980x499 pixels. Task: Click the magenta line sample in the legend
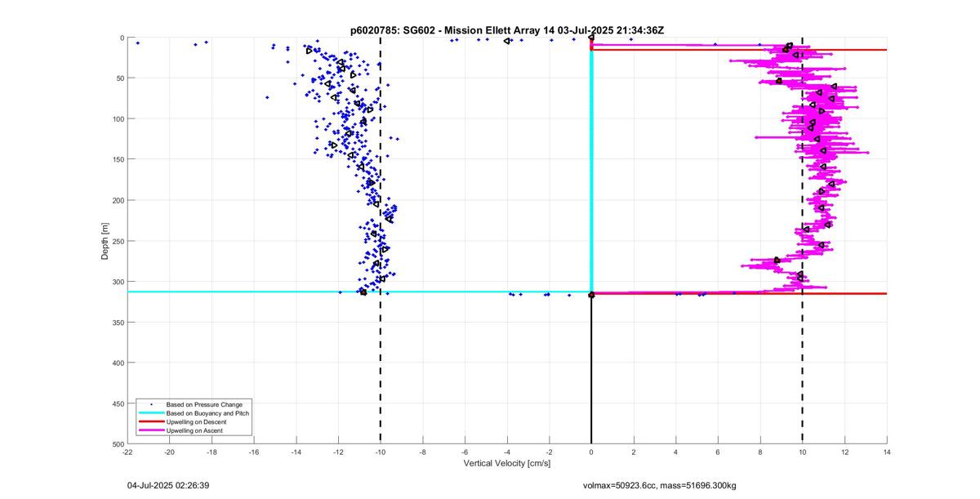coord(151,430)
